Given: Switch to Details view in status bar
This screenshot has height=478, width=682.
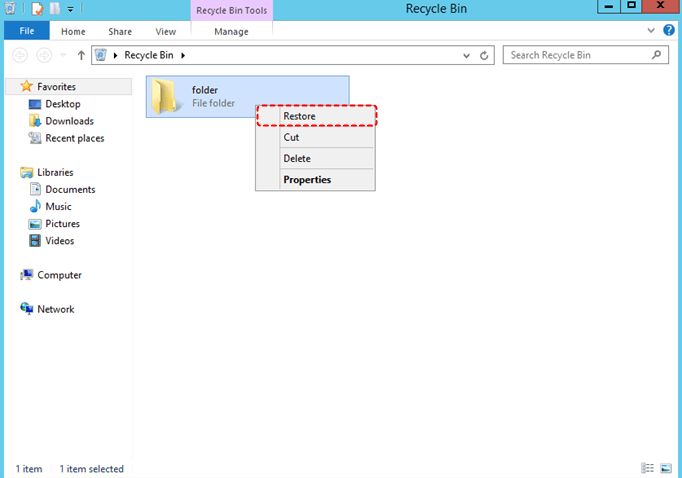Looking at the screenshot, I should 647,468.
